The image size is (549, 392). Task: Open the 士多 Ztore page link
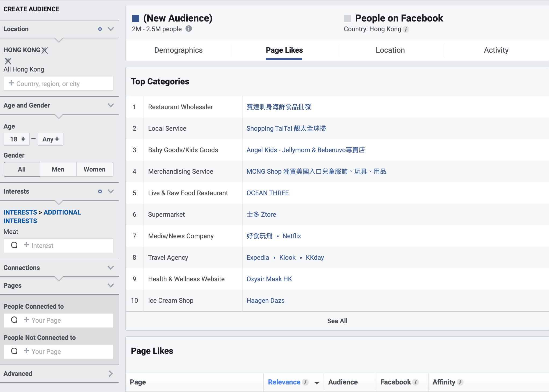pyautogui.click(x=261, y=215)
